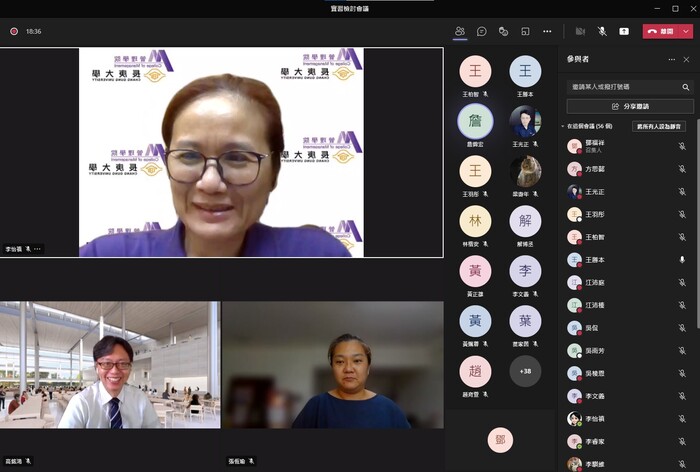
Task: Collapse the 在這個會議 participant section
Action: 564,127
